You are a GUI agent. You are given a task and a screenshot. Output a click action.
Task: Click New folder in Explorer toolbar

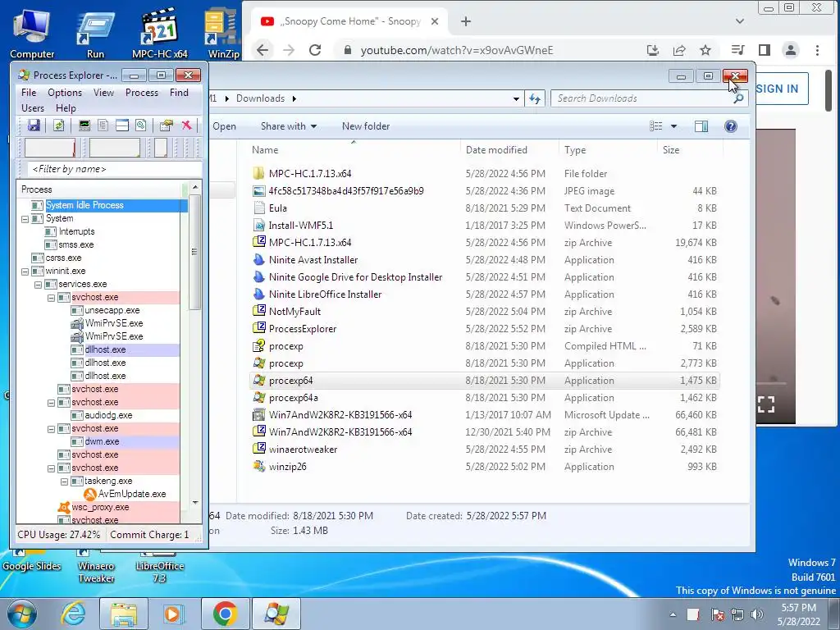coord(365,126)
